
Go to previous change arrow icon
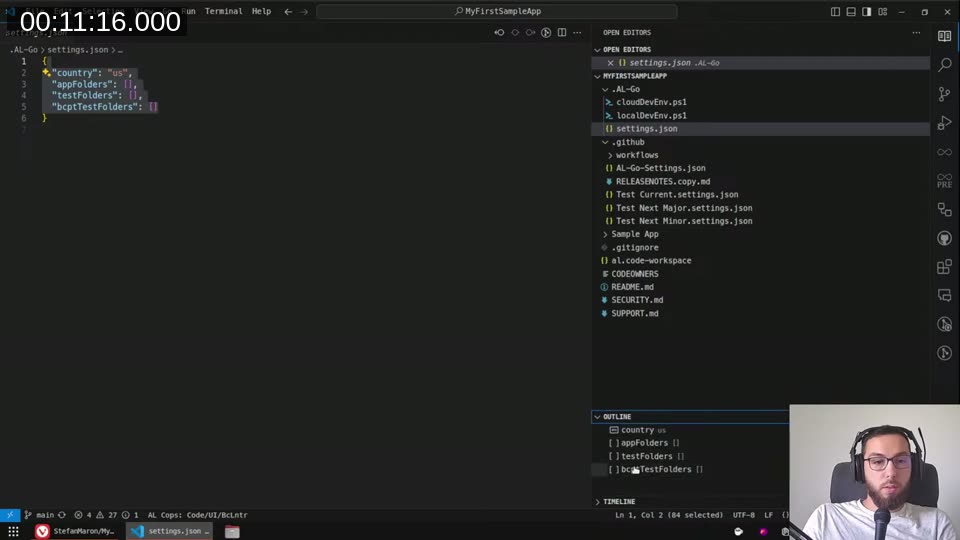[x=499, y=32]
